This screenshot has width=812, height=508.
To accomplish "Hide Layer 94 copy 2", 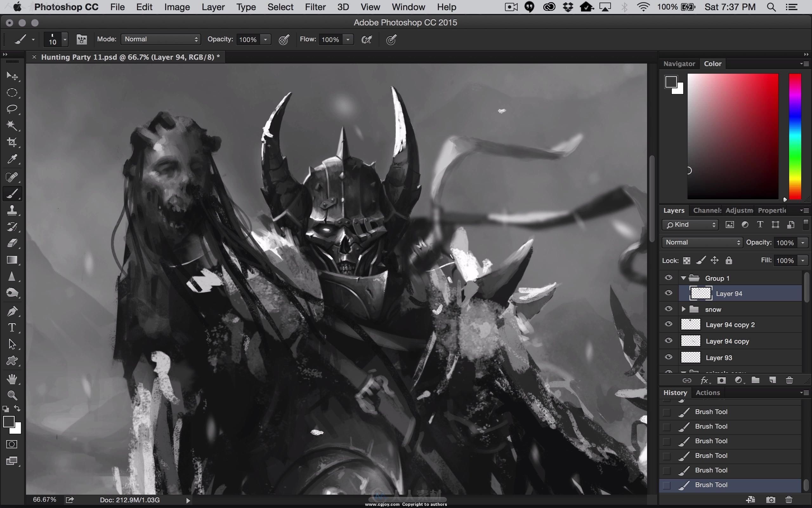I will coord(668,324).
